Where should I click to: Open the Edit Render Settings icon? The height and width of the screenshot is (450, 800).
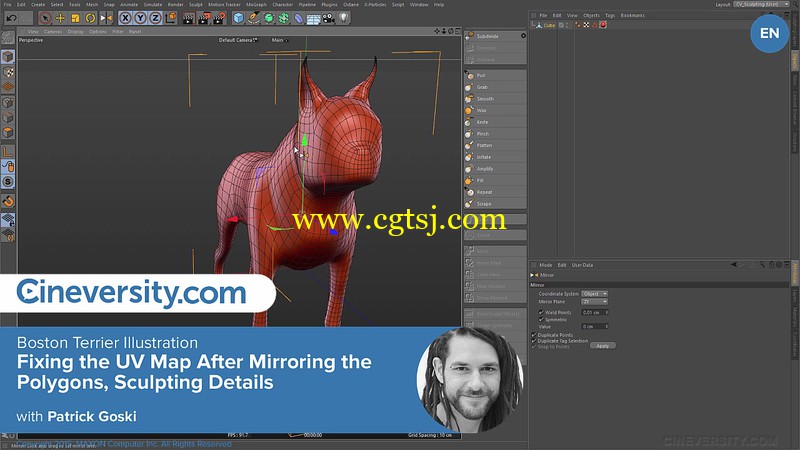tap(219, 19)
